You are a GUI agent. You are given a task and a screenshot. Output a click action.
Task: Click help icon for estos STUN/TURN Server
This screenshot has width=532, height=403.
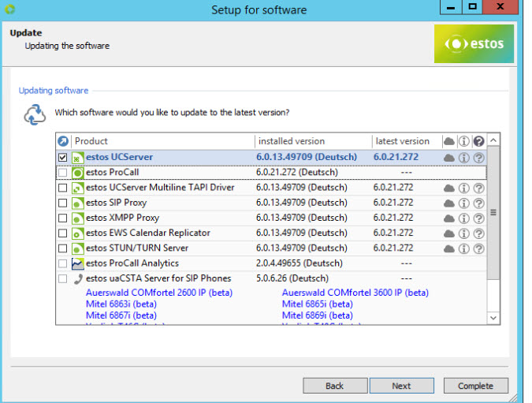pos(478,248)
